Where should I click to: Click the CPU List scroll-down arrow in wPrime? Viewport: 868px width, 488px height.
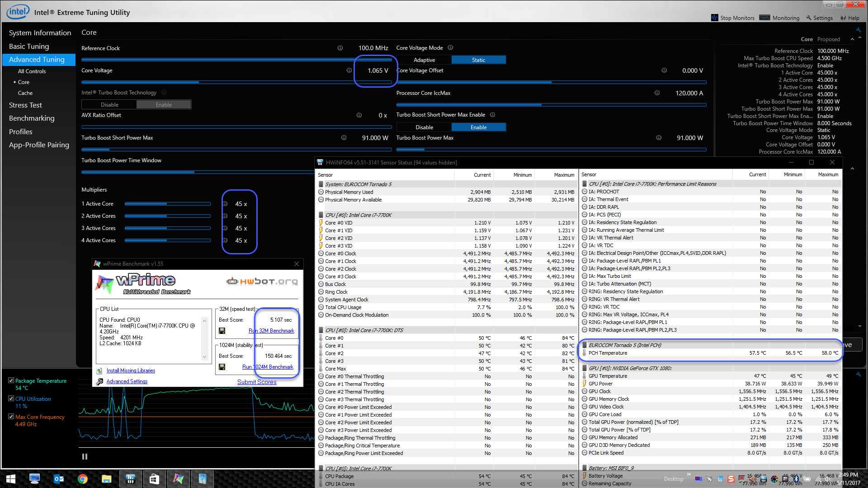(x=204, y=357)
